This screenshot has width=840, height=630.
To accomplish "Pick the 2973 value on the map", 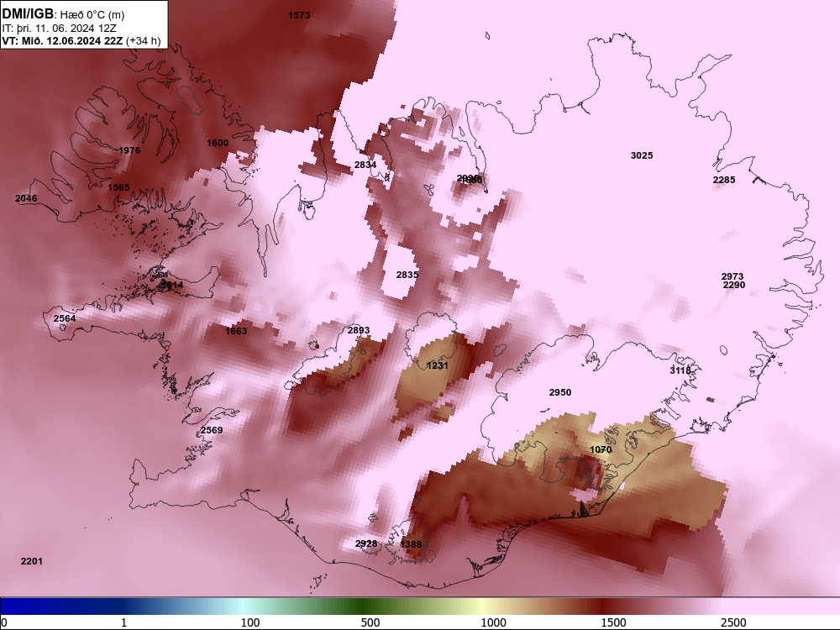I will pyautogui.click(x=732, y=276).
